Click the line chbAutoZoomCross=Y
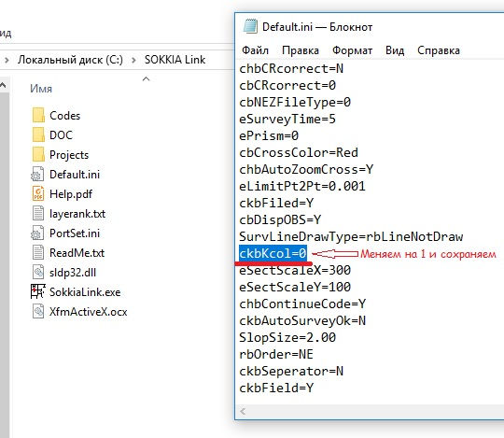The image size is (504, 438). [306, 169]
